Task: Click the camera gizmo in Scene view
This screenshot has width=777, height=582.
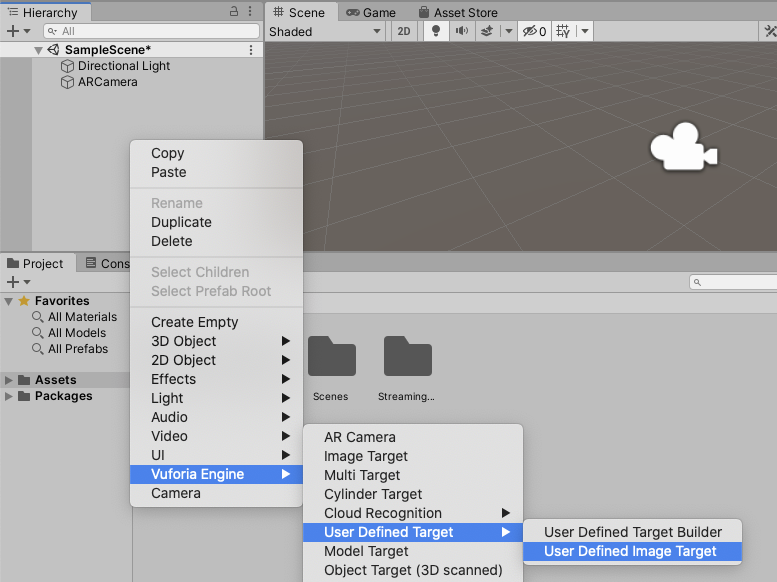Action: (684, 147)
